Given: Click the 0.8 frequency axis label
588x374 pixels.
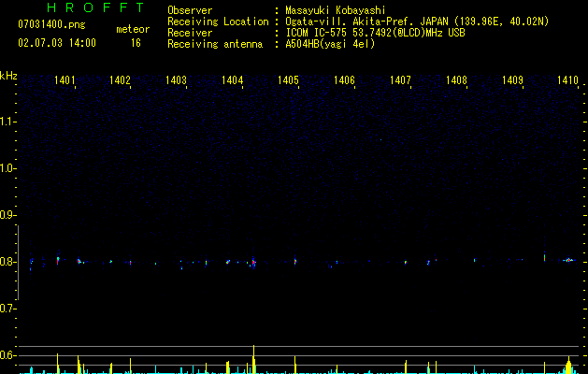Looking at the screenshot, I should [x=7, y=262].
